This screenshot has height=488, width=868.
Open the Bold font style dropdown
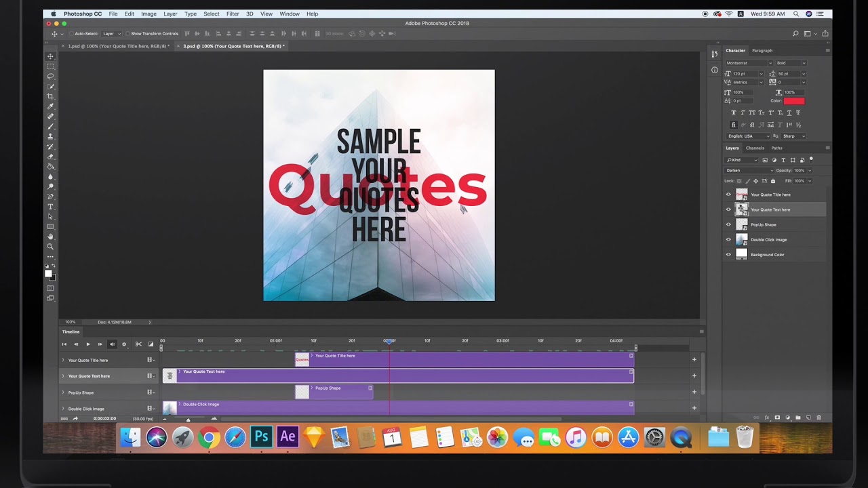coord(791,63)
